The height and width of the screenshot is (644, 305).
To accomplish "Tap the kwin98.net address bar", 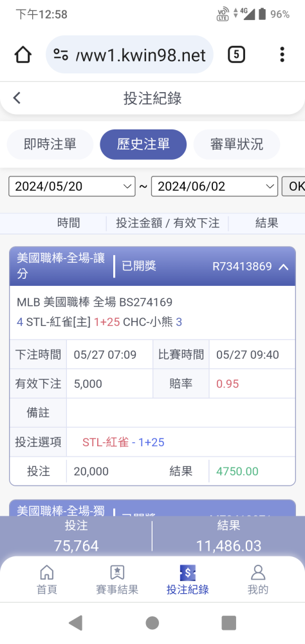I will 129,55.
